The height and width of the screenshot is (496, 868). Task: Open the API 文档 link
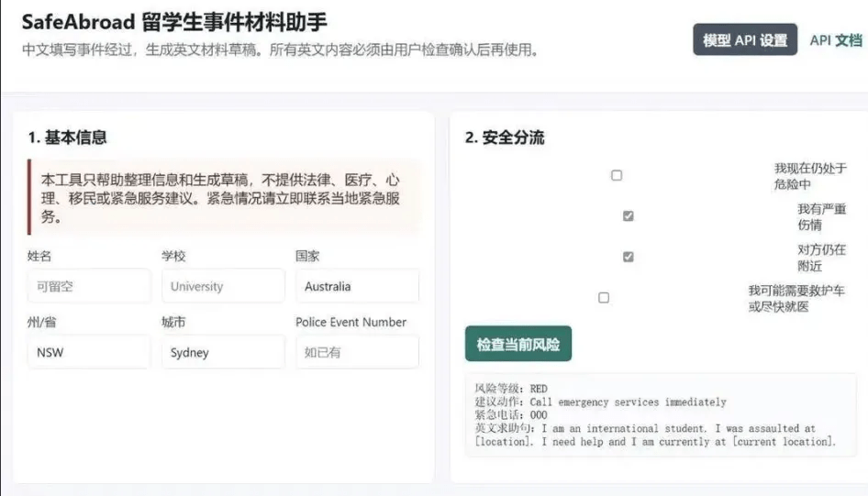[x=835, y=40]
